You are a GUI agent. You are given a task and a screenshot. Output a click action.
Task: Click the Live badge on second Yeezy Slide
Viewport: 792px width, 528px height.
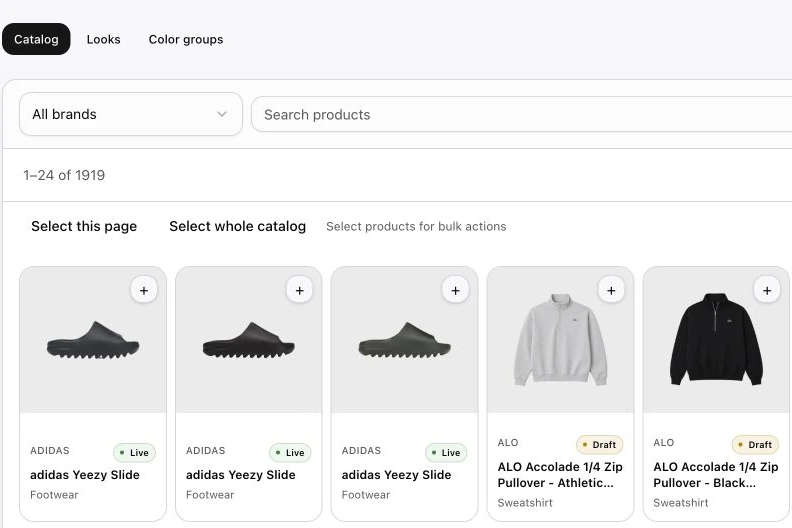(x=290, y=453)
